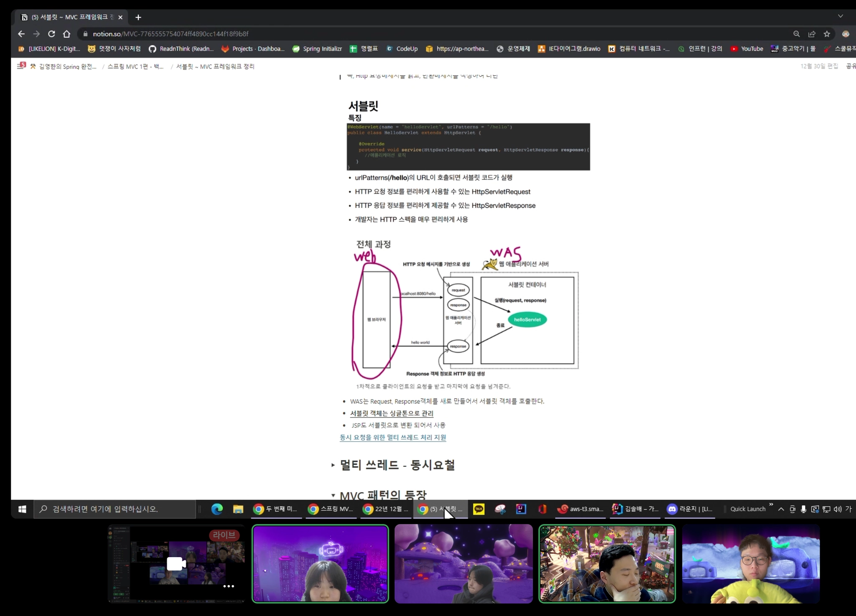Image resolution: width=856 pixels, height=616 pixels.
Task: Expand the 멀티 쓰레드 - 동시요철 toggle
Action: [333, 465]
